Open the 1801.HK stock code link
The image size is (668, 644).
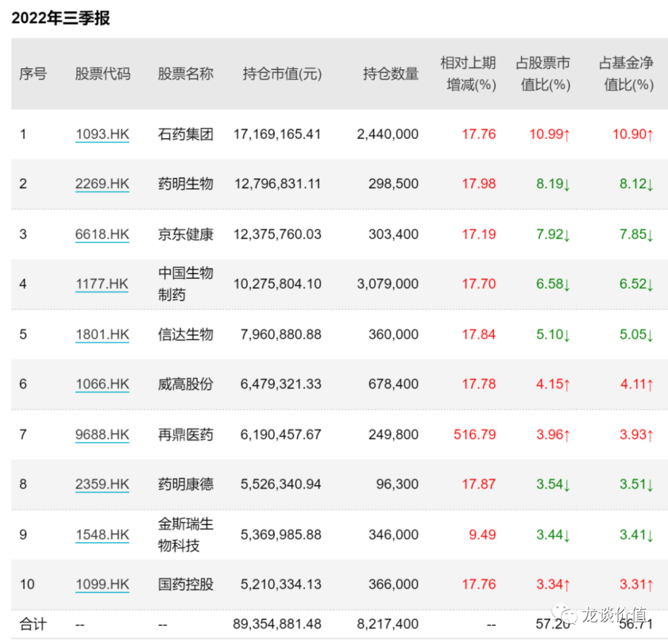[x=102, y=334]
